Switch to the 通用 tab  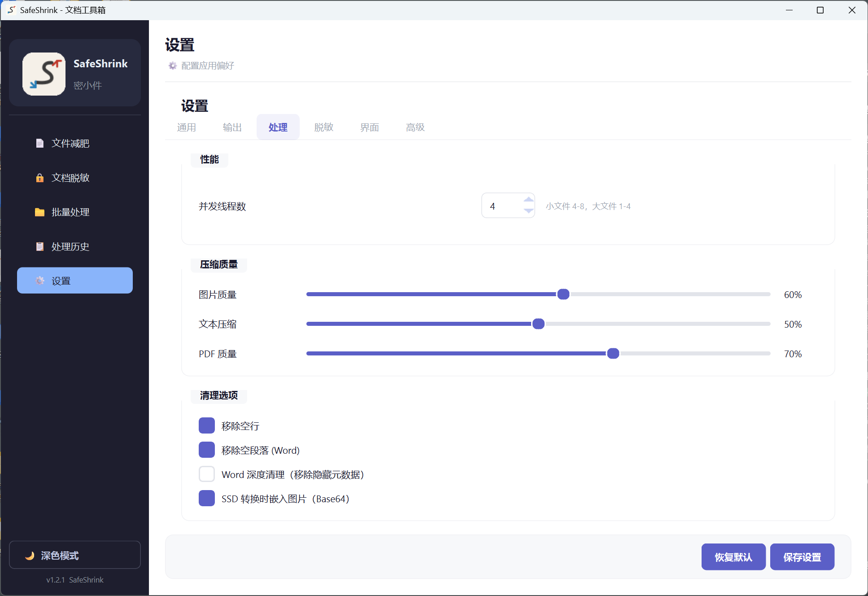coord(187,127)
